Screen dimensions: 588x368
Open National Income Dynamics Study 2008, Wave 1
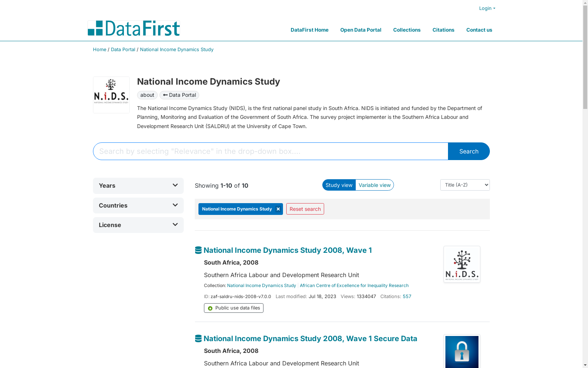[x=288, y=250]
